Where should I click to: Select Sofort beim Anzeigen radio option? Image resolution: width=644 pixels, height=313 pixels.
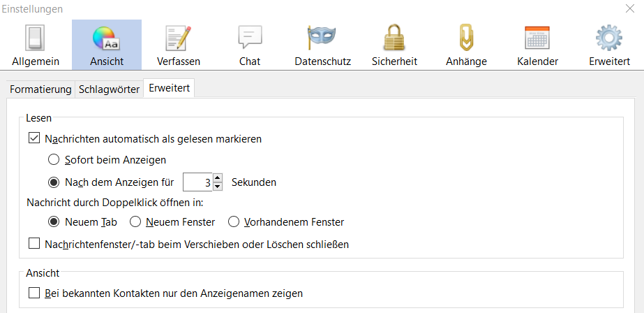54,160
